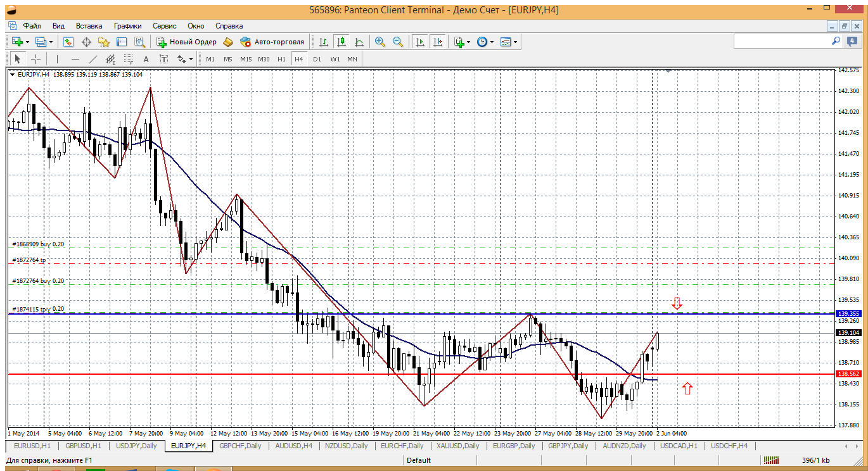Viewport: 868px width, 471px height.
Task: Select the text label tool (A)
Action: pyautogui.click(x=146, y=59)
